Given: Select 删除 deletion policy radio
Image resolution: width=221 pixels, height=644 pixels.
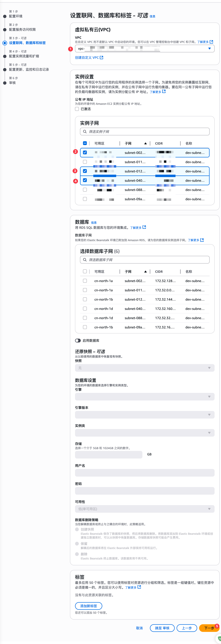Looking at the screenshot, I should tap(77, 554).
